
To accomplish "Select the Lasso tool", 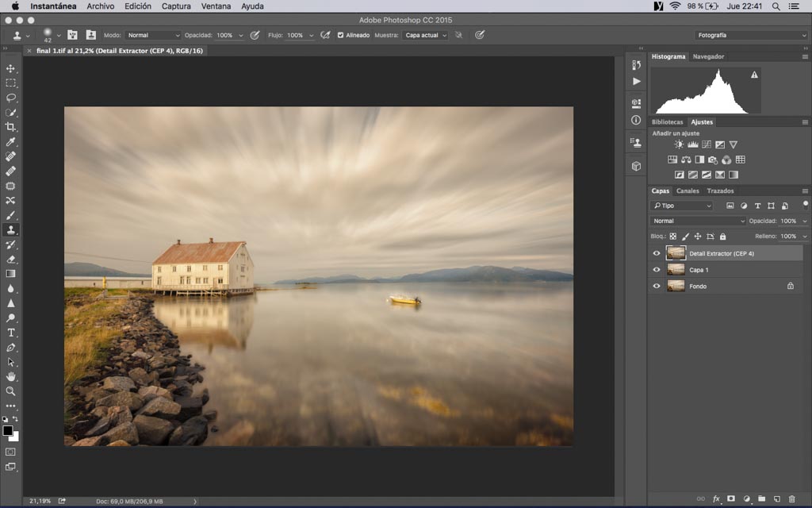I will tap(10, 98).
